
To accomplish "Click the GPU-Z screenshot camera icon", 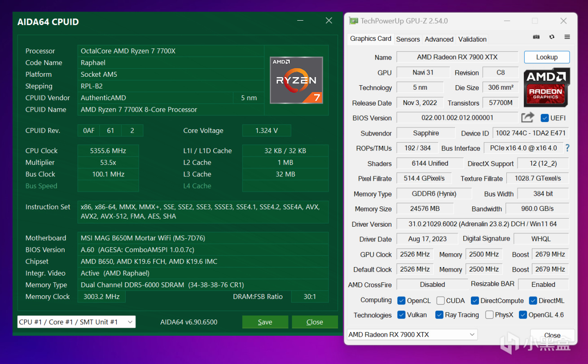I will coord(536,37).
